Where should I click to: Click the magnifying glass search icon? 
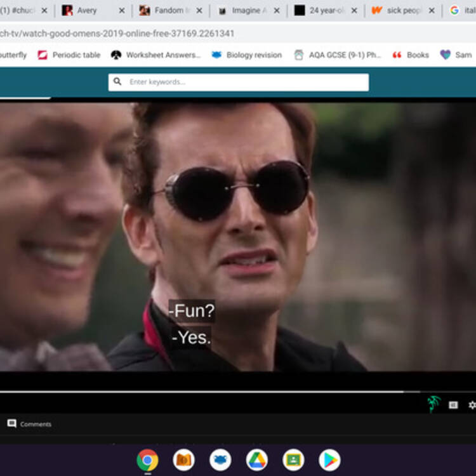pyautogui.click(x=117, y=82)
